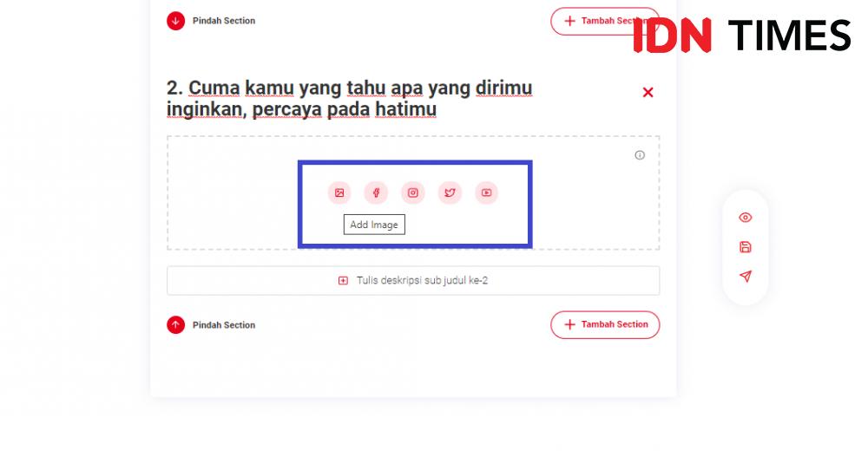
Task: Move section down with top arrow icon
Action: [175, 21]
